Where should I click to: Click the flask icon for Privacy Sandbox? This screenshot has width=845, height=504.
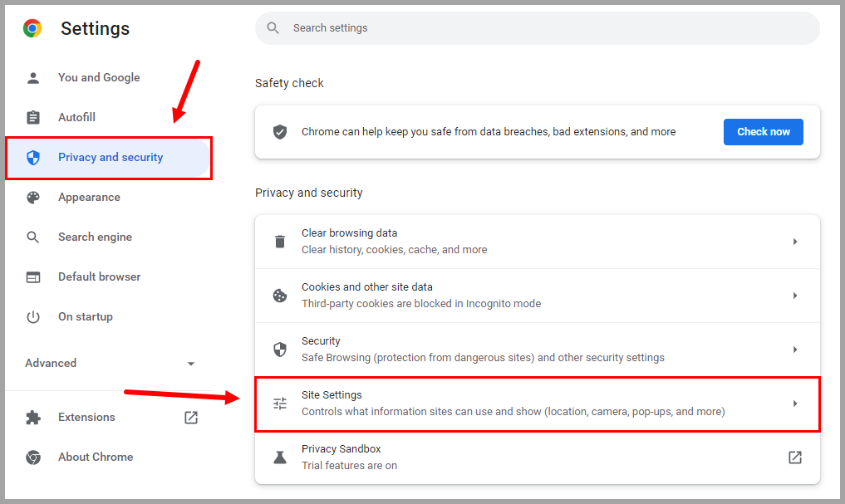coord(280,458)
